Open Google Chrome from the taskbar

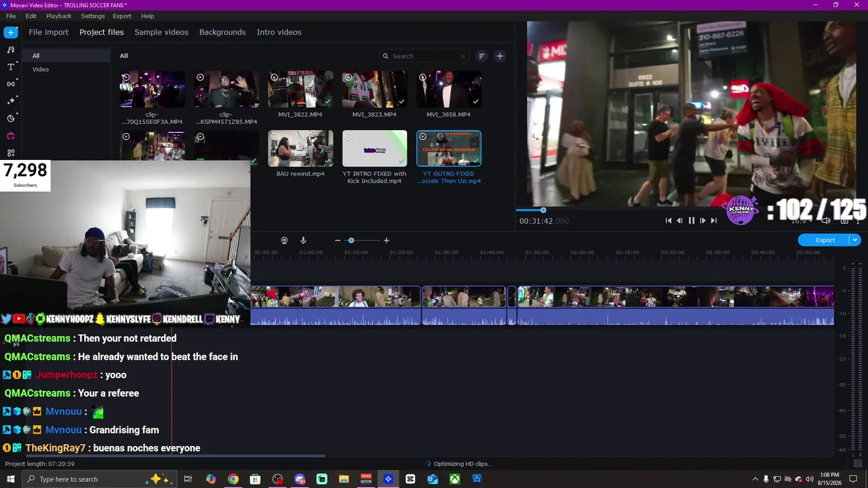point(233,479)
